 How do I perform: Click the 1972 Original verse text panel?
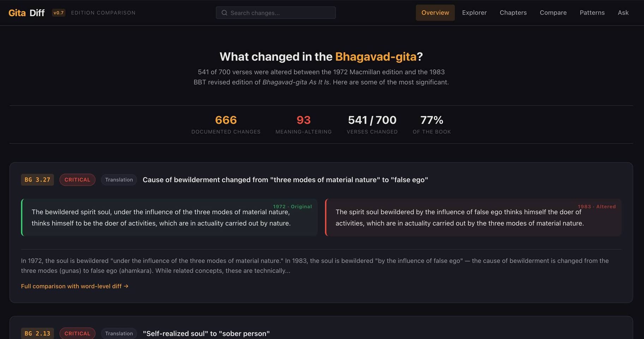169,218
